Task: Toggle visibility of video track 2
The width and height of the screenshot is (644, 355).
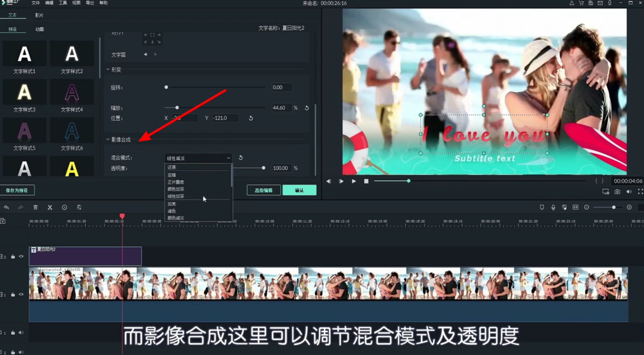Action: (21, 257)
